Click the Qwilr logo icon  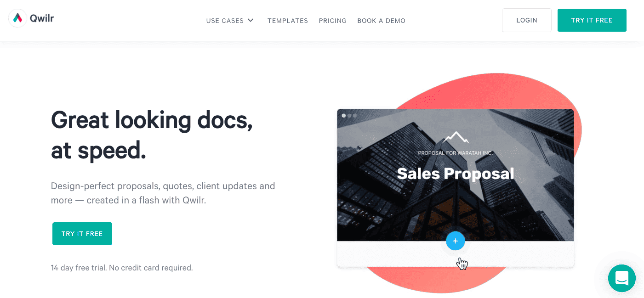click(x=17, y=18)
